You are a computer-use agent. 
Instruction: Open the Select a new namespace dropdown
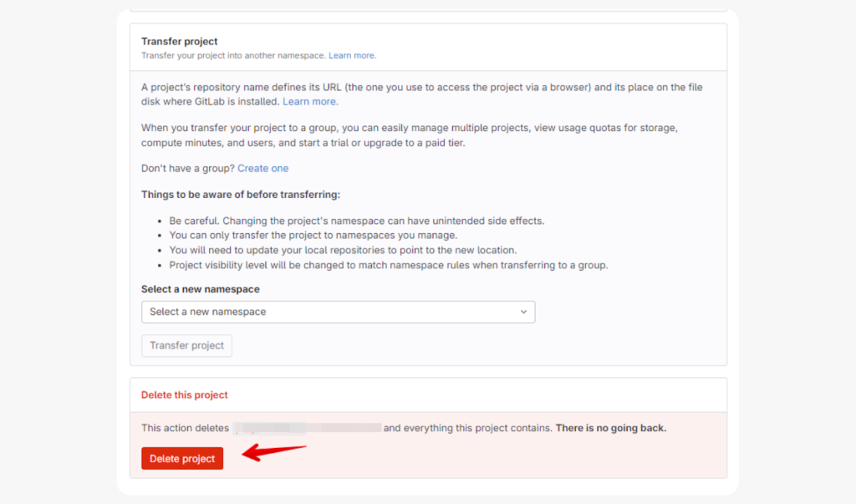tap(338, 312)
